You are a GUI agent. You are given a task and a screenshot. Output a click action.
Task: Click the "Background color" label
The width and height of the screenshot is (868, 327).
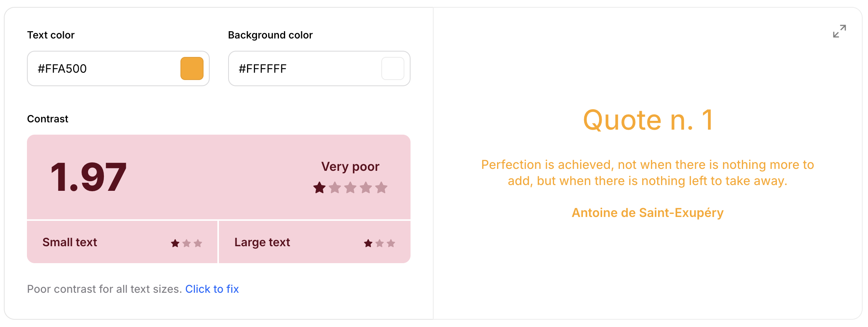coord(270,35)
